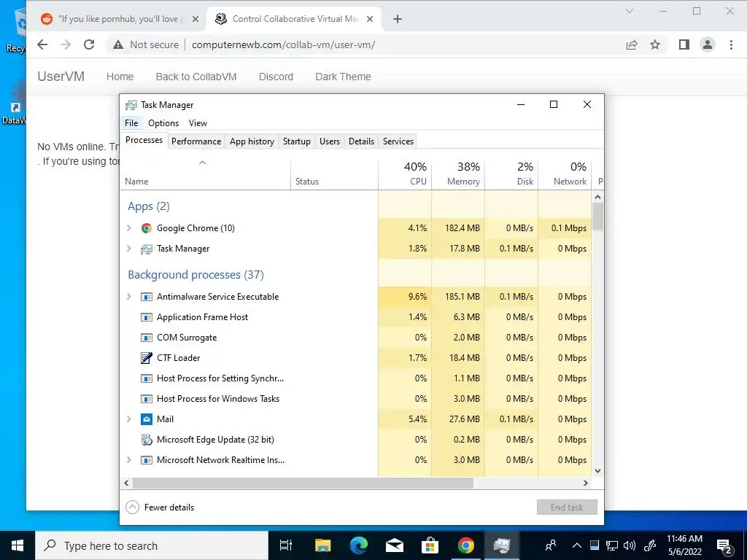Click the horizontal scrollbar right arrow
Viewport: 747px width, 560px height.
[586, 483]
